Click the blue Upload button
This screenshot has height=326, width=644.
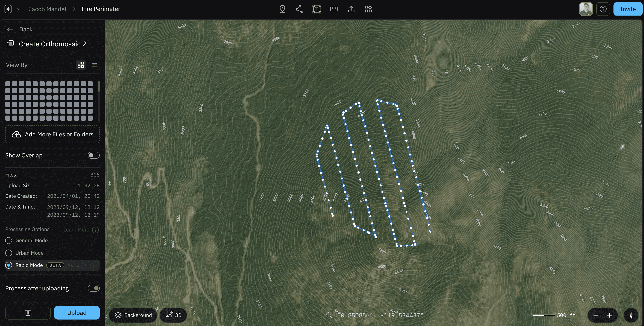77,312
